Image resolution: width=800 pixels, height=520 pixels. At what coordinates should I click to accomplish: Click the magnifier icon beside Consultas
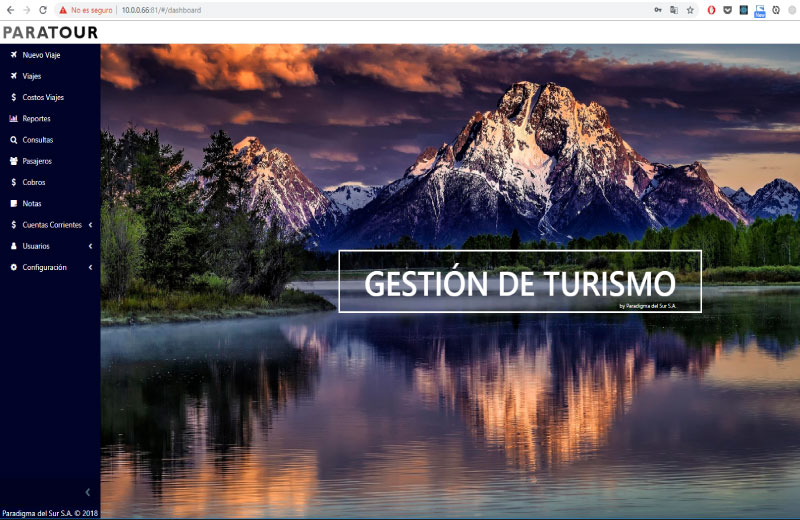[x=13, y=140]
